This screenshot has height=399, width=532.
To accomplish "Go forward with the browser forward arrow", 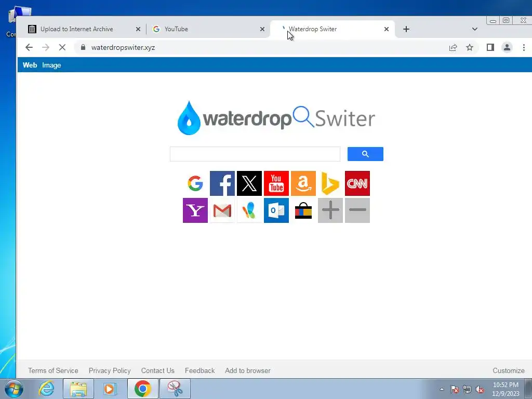I will point(46,47).
